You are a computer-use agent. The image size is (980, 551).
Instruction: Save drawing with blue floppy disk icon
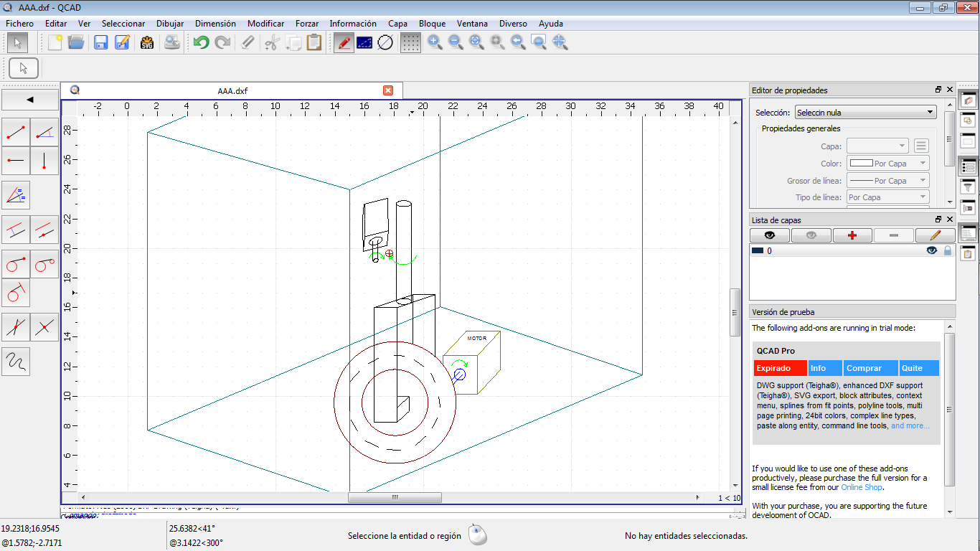(100, 42)
